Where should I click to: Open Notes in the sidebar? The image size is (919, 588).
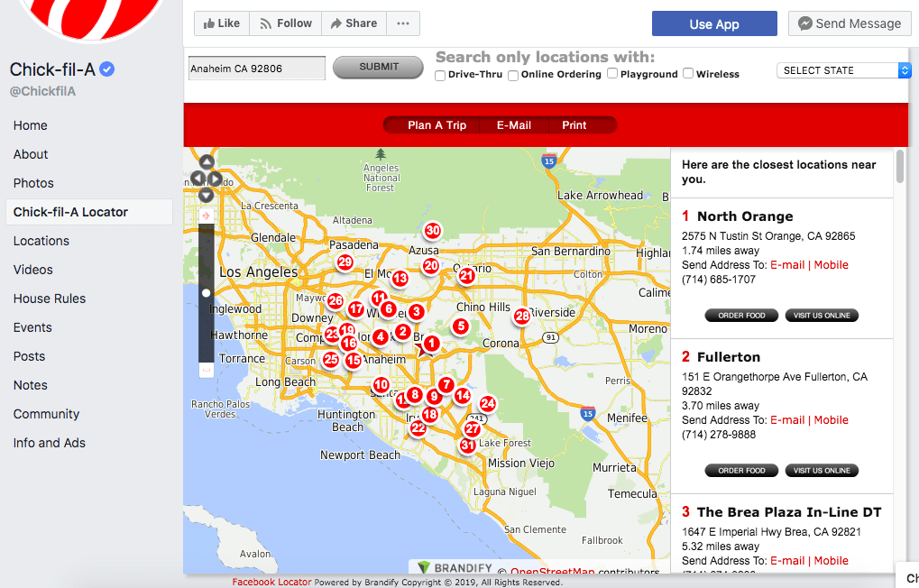31,385
